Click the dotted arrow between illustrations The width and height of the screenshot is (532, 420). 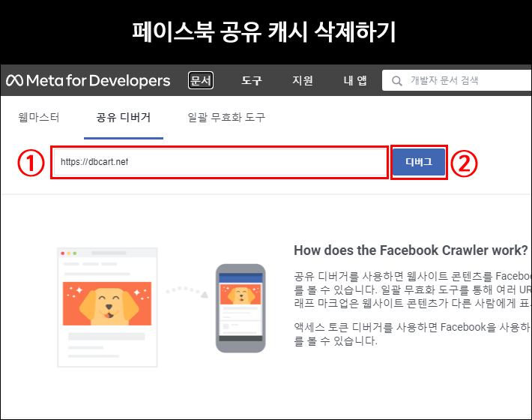click(x=186, y=289)
